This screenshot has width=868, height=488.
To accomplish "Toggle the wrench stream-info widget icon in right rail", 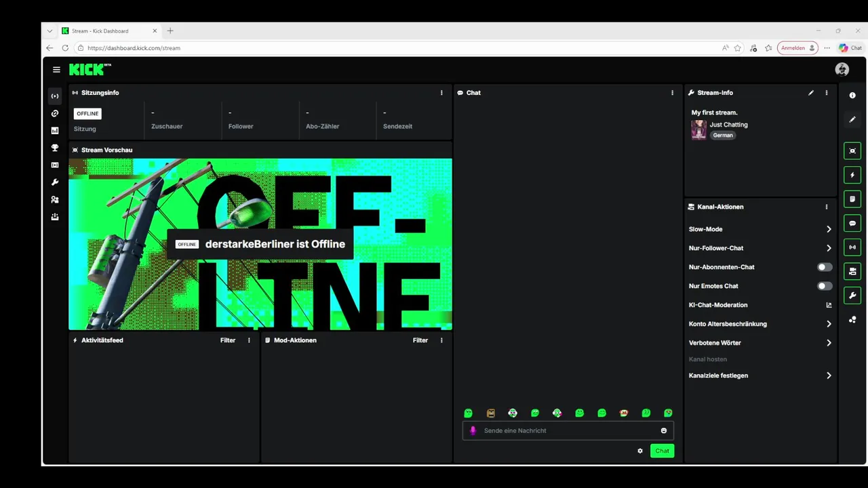I will click(x=852, y=296).
